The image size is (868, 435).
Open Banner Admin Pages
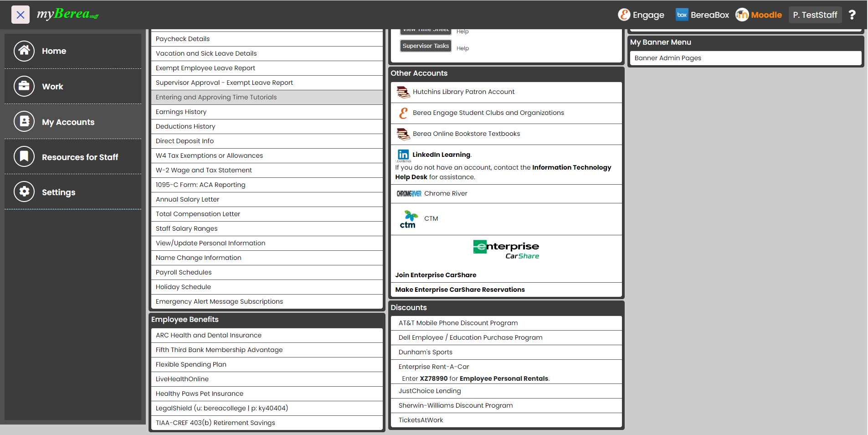coord(668,58)
